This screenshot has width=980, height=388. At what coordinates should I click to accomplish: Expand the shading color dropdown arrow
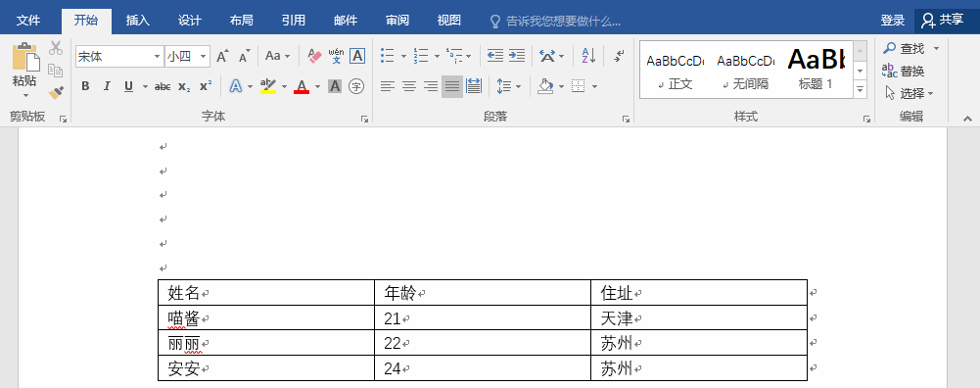[x=561, y=86]
